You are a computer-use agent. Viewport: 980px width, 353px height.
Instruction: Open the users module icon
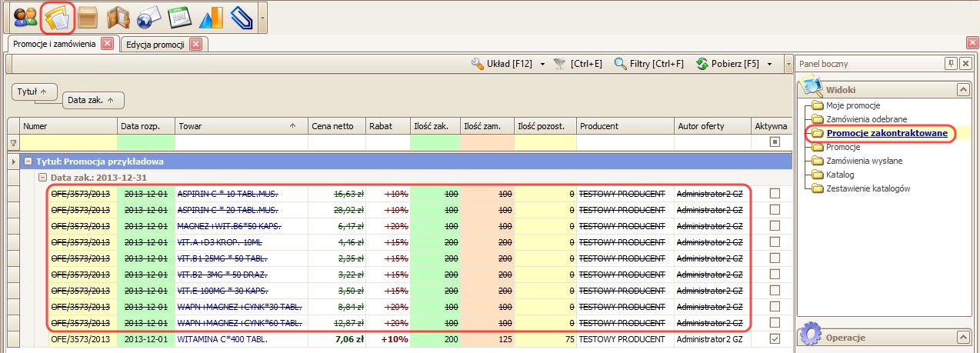(x=25, y=17)
